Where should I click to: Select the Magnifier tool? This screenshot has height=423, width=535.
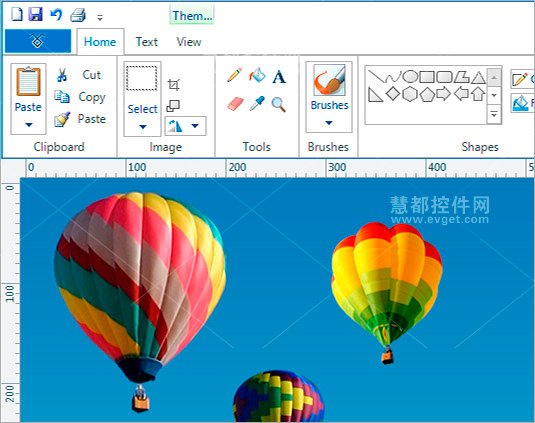pos(278,104)
